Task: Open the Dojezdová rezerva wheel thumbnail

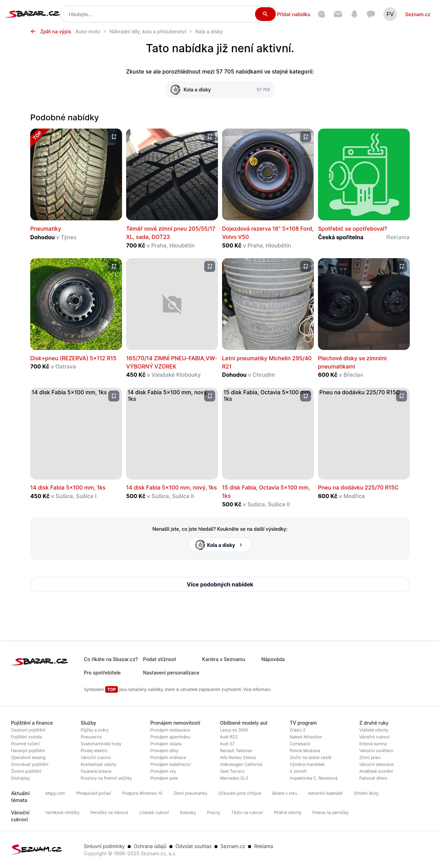Action: [268, 174]
